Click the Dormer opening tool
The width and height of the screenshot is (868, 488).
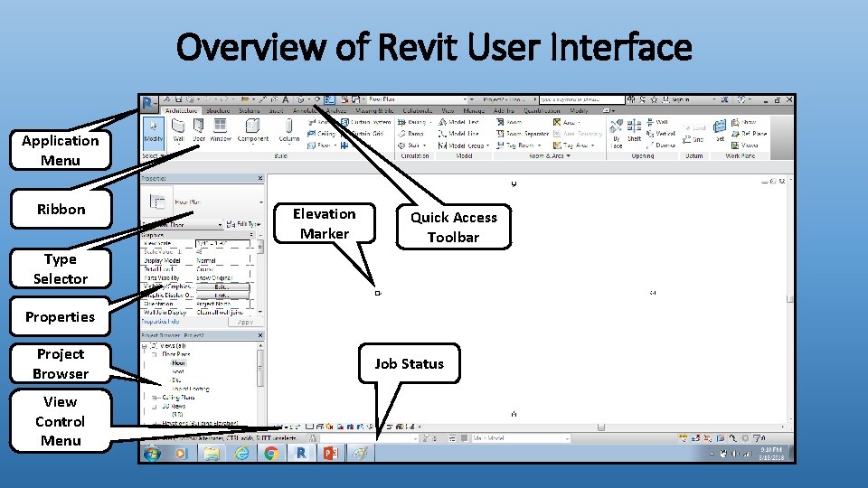[660, 145]
